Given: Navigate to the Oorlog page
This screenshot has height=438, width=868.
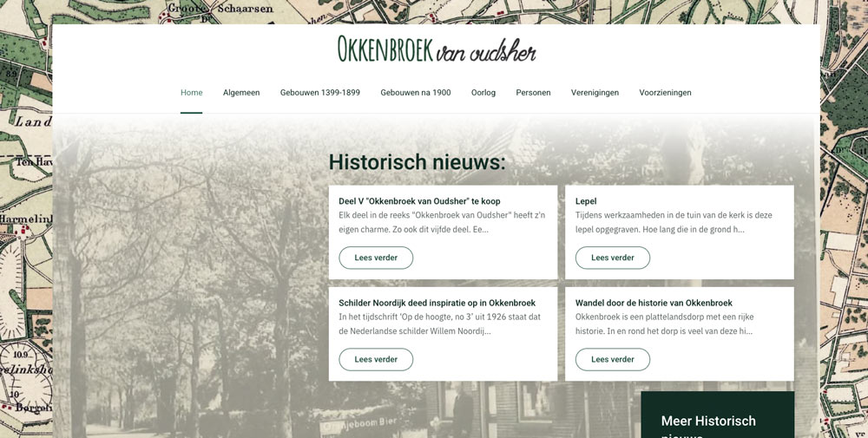Looking at the screenshot, I should point(483,93).
